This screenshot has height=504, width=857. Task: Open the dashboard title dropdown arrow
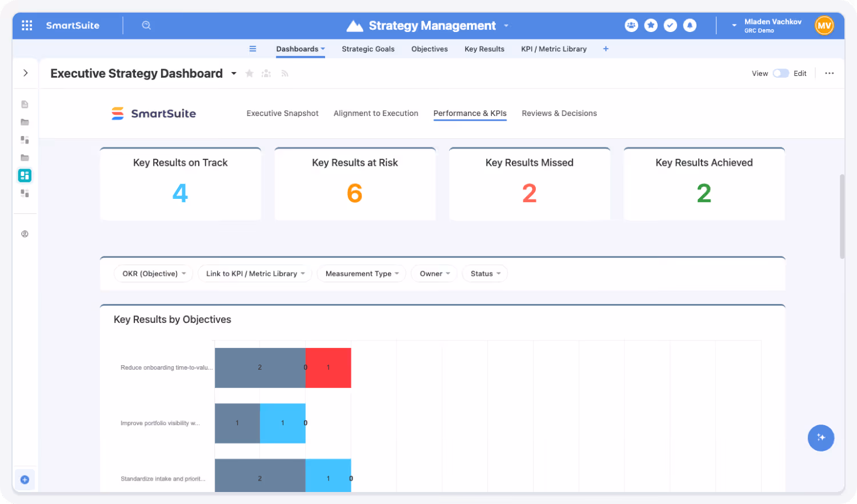(234, 74)
